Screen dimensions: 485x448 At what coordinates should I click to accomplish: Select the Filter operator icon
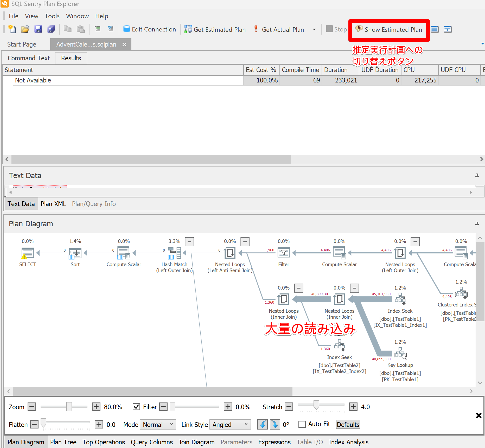tap(284, 253)
